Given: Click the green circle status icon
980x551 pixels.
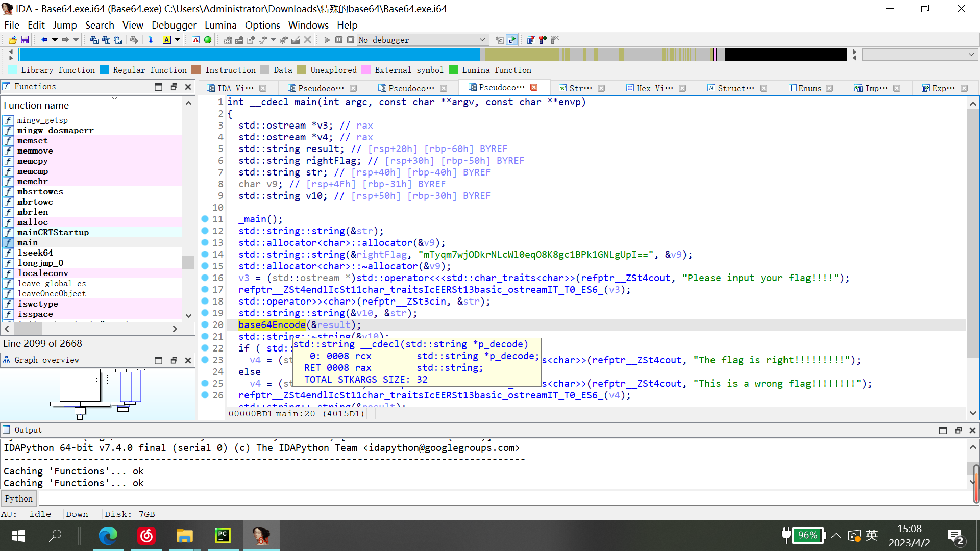Looking at the screenshot, I should pos(208,40).
